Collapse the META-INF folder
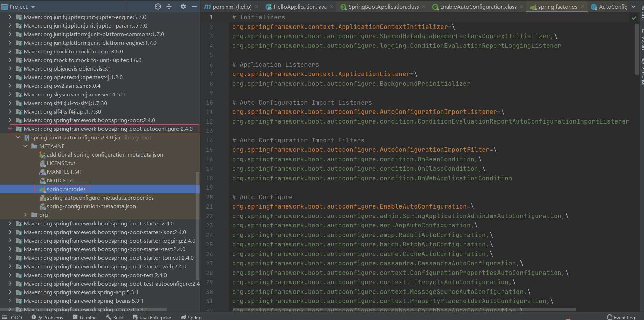Image resolution: width=644 pixels, height=320 pixels. tap(25, 146)
